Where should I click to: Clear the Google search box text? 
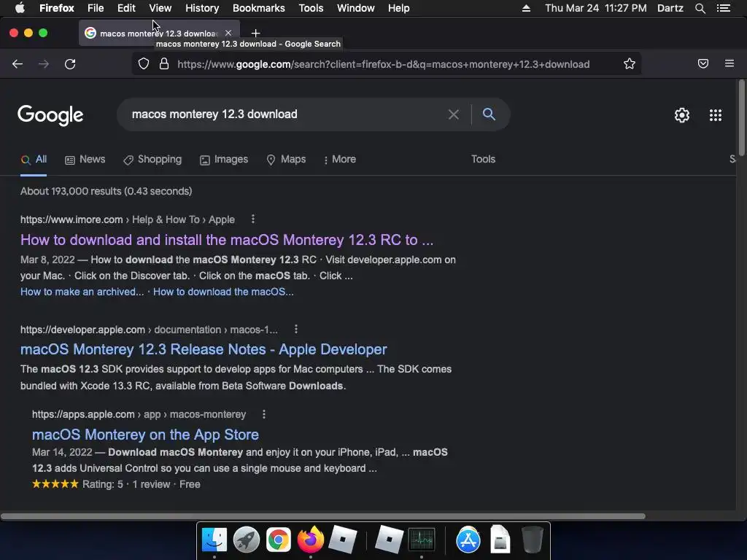tap(454, 114)
